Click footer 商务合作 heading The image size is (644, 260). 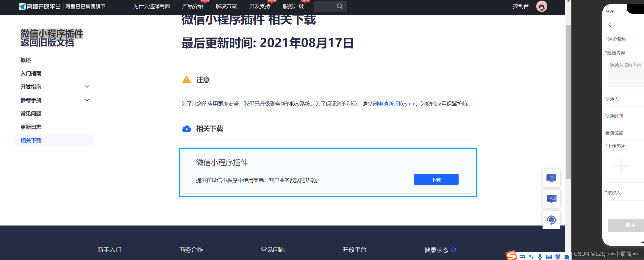[x=191, y=250]
